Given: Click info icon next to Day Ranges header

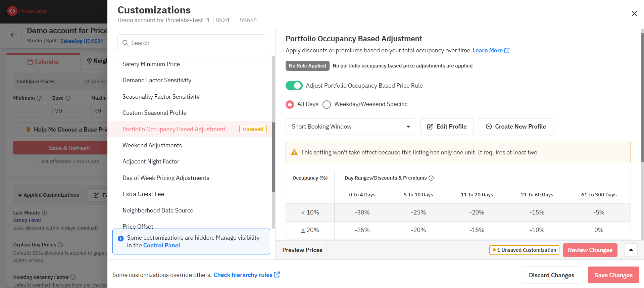Looking at the screenshot, I should pos(431,178).
